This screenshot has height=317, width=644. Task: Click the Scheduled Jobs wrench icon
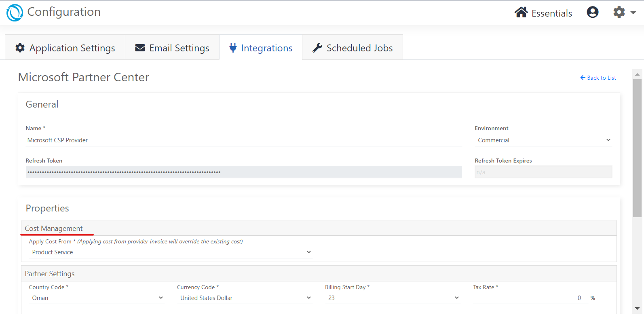click(317, 48)
